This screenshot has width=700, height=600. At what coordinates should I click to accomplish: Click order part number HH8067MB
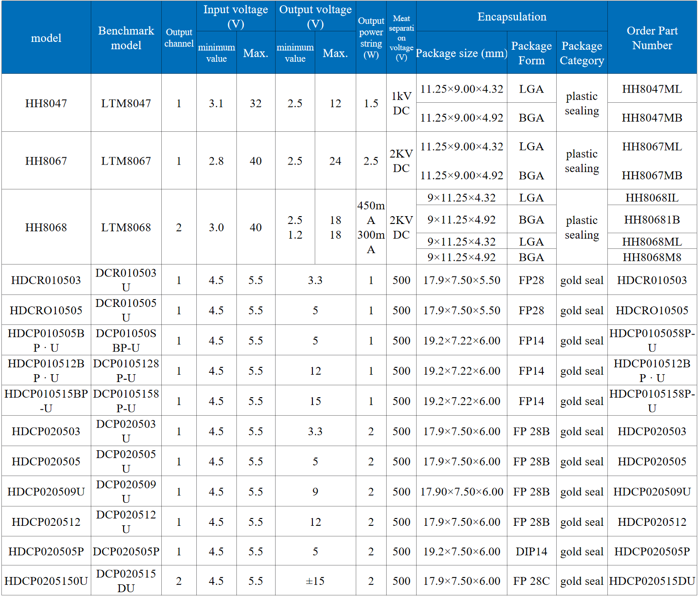tap(652, 176)
